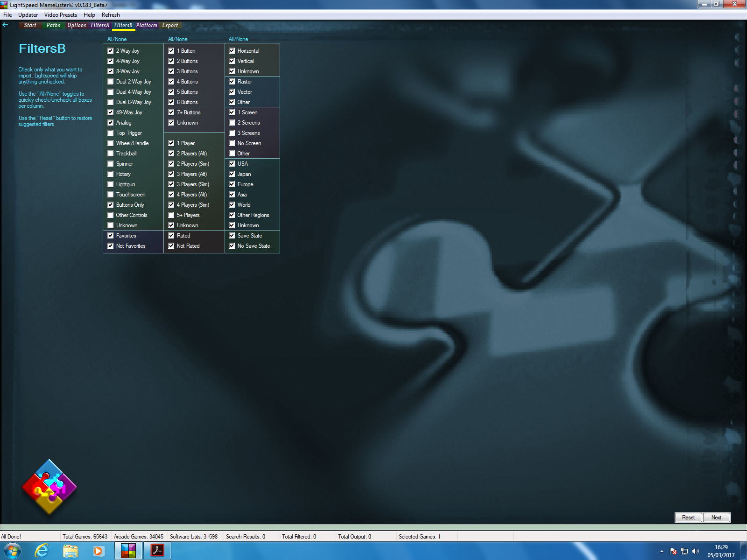Switch to the Start tab
Screen dimensions: 747x560
coord(30,25)
